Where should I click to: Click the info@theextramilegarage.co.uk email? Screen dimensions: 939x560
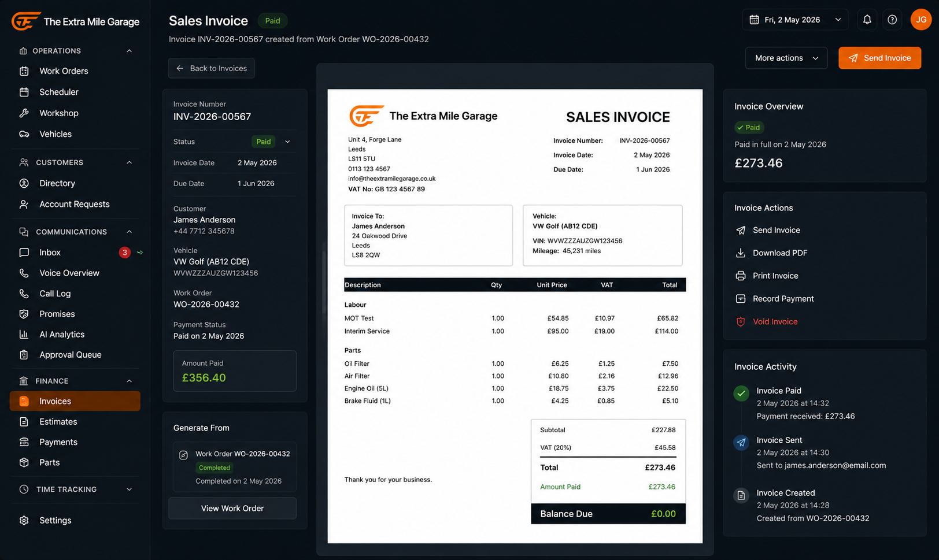[391, 179]
